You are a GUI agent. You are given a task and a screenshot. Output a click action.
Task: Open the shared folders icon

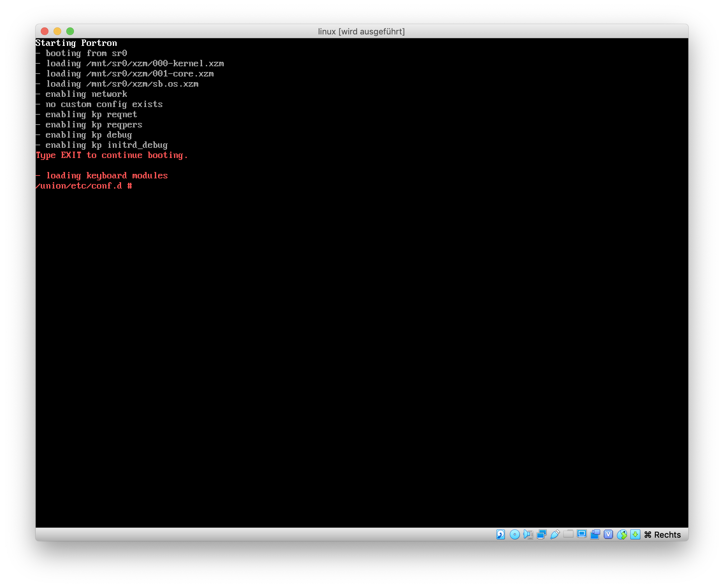[568, 534]
